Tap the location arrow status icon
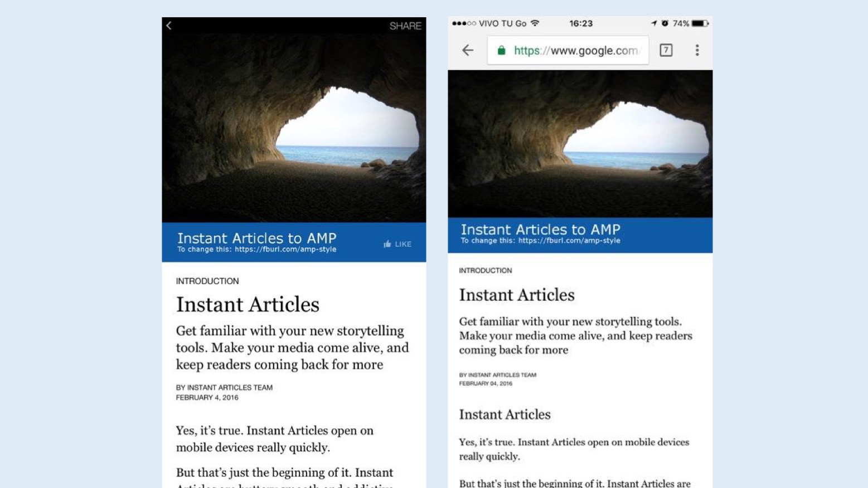Image resolution: width=868 pixels, height=488 pixels. point(653,23)
